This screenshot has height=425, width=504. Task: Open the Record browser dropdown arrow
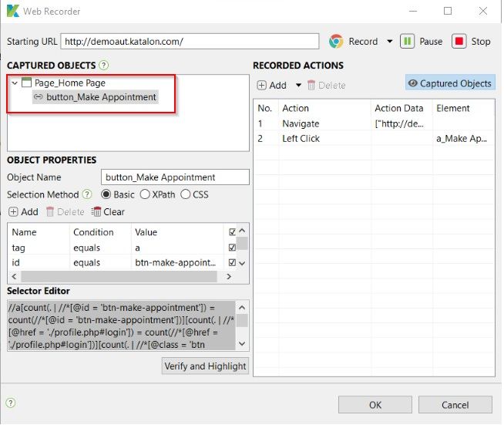pos(390,42)
